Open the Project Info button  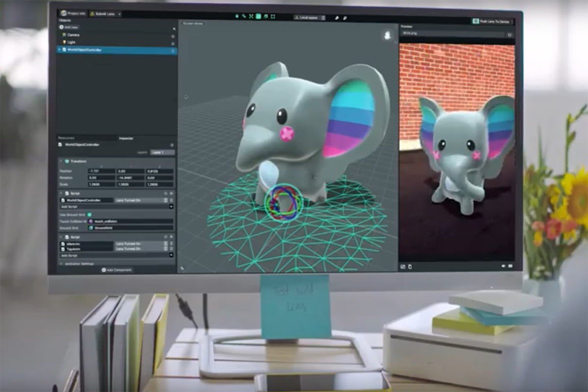(73, 14)
